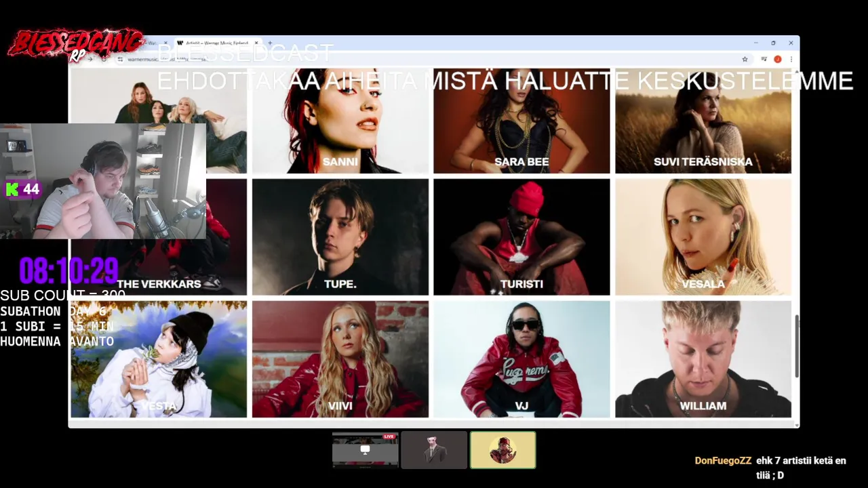Open the VESALA artist card
868x488 pixels.
pyautogui.click(x=703, y=237)
